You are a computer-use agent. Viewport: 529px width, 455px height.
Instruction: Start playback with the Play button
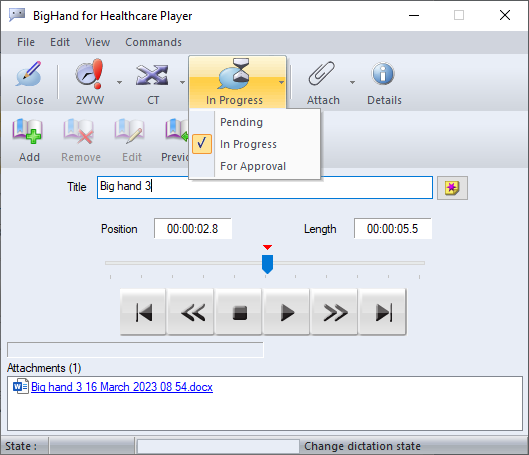coord(286,312)
